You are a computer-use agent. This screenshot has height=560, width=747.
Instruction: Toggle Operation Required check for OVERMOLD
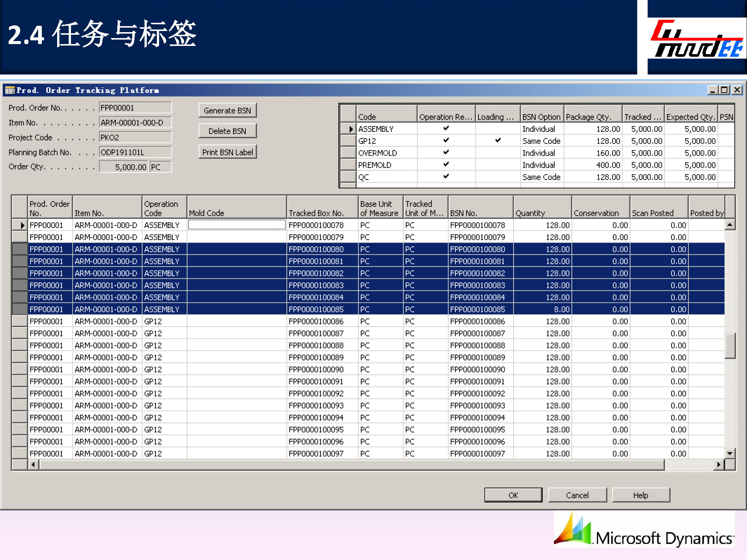pyautogui.click(x=446, y=152)
